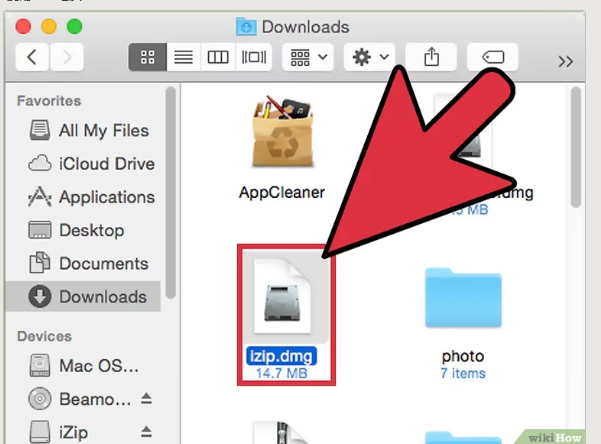The image size is (601, 444).
Task: Select the photo folder icon
Action: point(463,298)
